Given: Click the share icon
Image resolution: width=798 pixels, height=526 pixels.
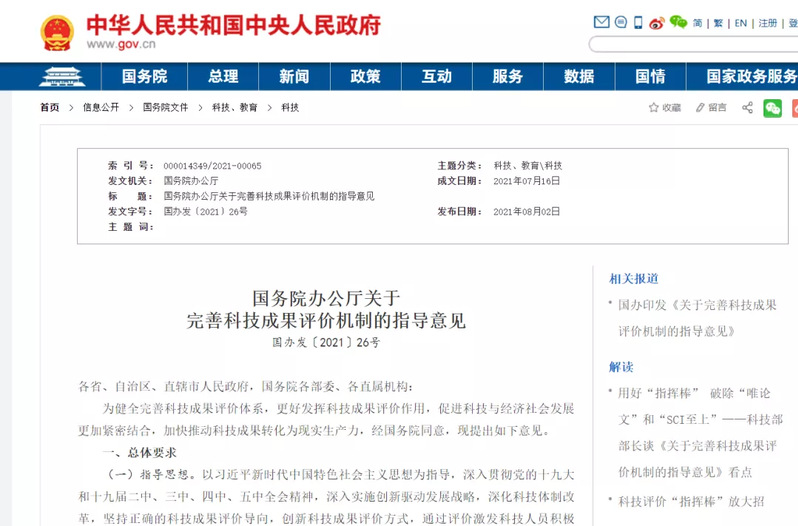Looking at the screenshot, I should (x=747, y=107).
